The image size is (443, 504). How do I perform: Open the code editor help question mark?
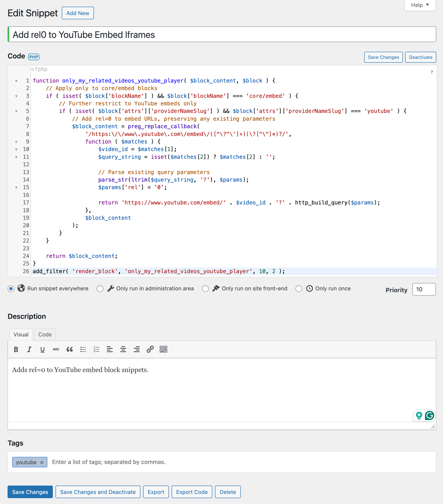(x=432, y=72)
